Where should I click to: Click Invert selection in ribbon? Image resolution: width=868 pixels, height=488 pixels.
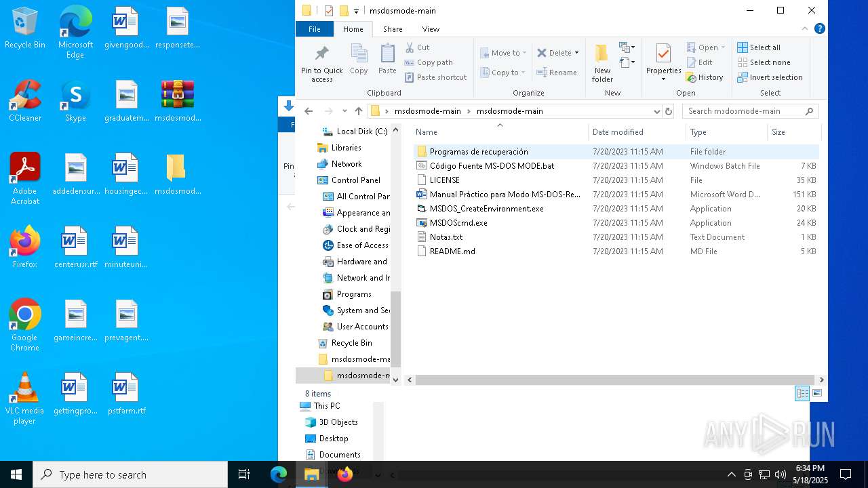point(770,77)
